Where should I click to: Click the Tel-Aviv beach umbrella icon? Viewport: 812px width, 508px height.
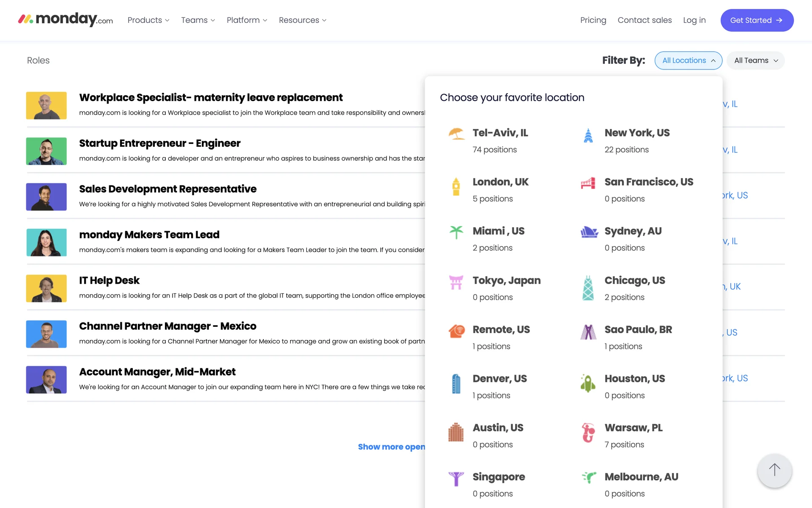click(x=456, y=134)
